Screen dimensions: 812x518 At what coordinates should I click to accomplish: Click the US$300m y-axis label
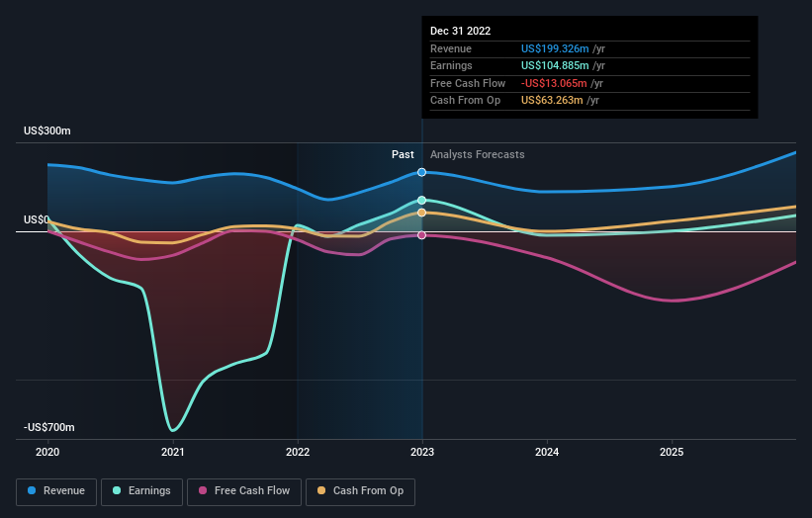47,130
